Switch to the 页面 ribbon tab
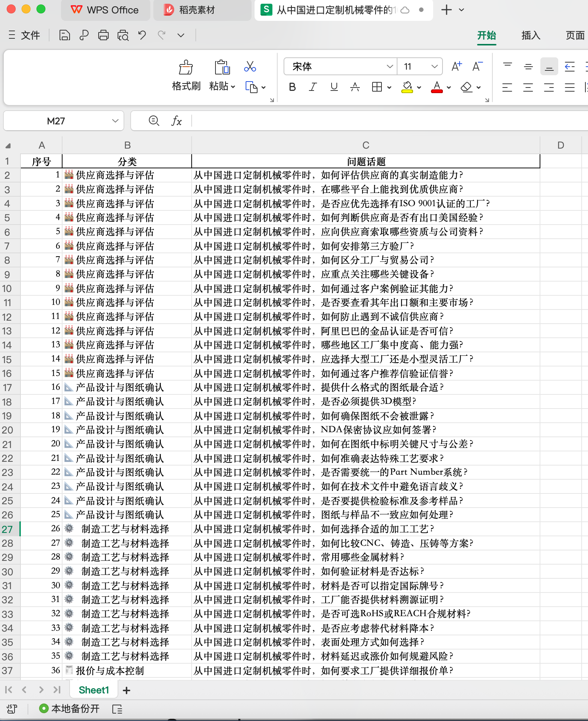 [575, 35]
